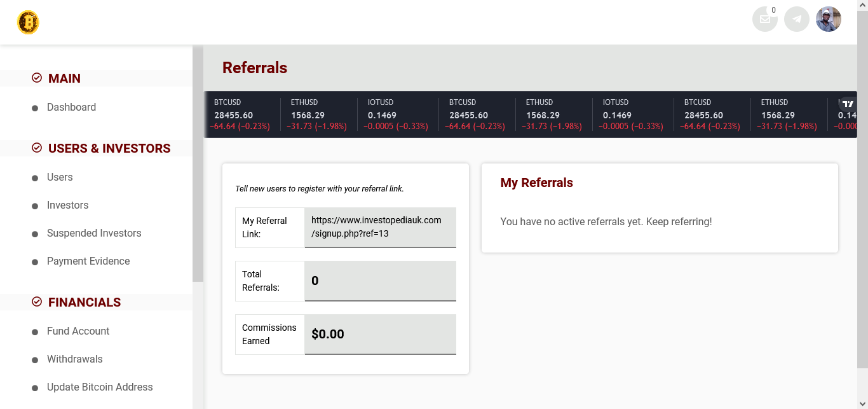Click the TradingView logo on ticker
The width and height of the screenshot is (868, 409).
[848, 104]
